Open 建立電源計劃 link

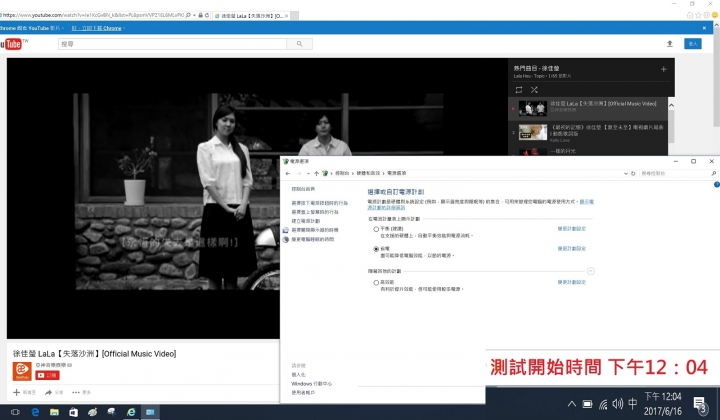[x=305, y=221]
